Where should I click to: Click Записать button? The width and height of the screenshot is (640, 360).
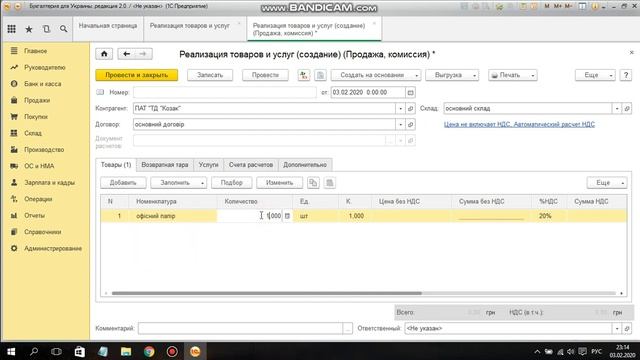coord(210,75)
